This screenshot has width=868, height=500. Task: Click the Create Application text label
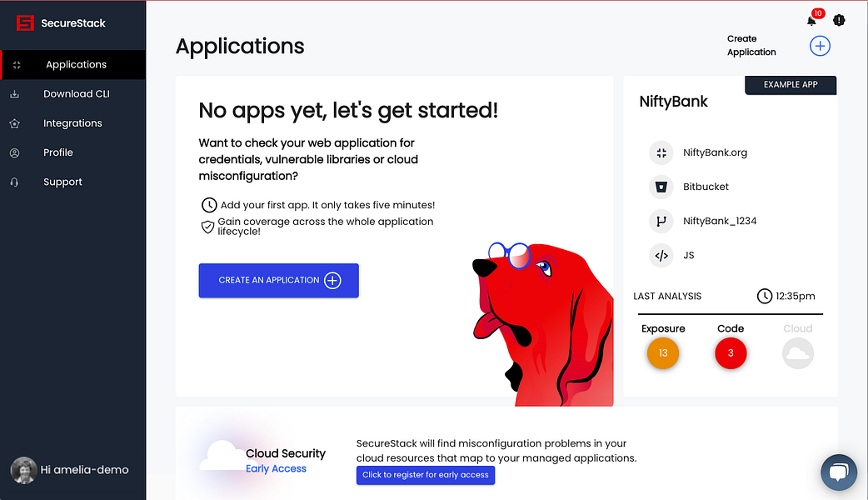(x=751, y=45)
